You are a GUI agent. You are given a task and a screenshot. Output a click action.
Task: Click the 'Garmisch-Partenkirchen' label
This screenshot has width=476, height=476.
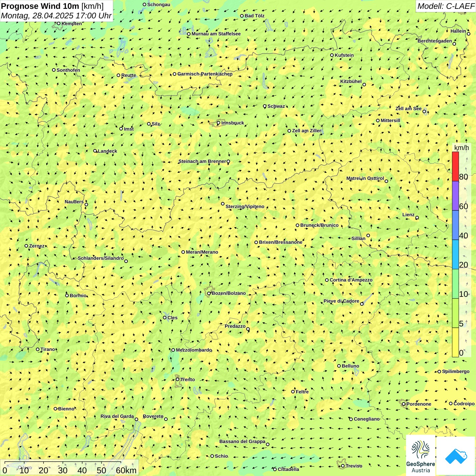click(205, 74)
